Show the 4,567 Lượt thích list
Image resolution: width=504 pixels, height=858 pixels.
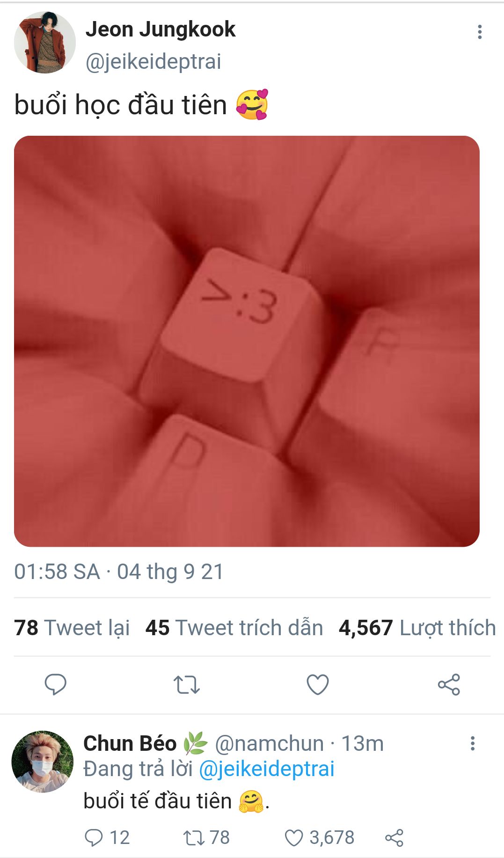pyautogui.click(x=417, y=628)
